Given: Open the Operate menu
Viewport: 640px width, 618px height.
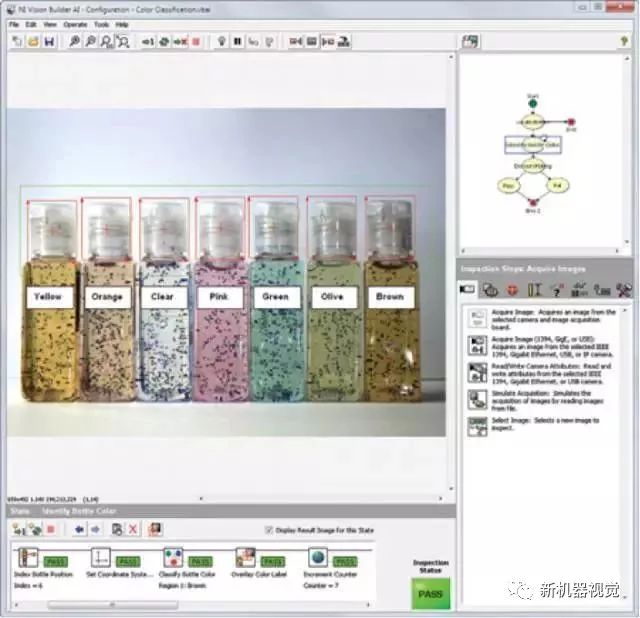Looking at the screenshot, I should [x=75, y=24].
